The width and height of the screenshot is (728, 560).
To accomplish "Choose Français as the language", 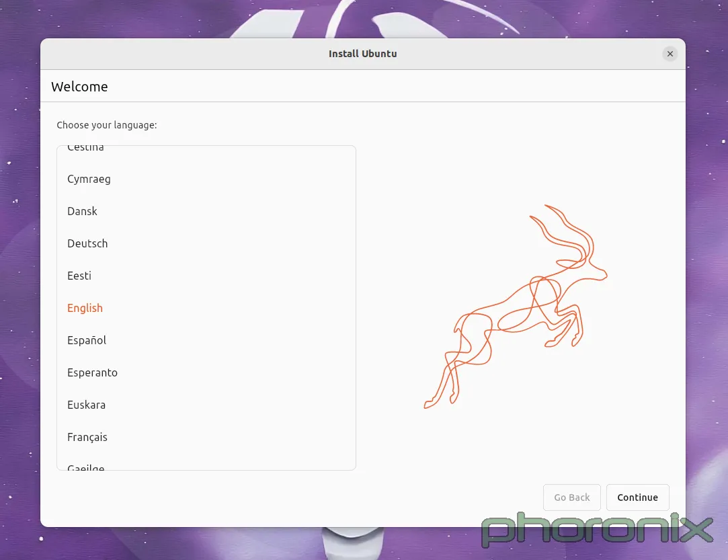I will [206, 437].
